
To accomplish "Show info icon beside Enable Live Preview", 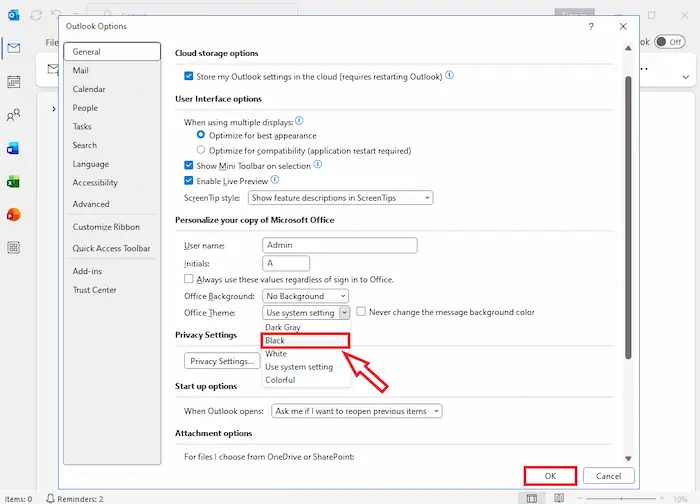I will pos(275,179).
